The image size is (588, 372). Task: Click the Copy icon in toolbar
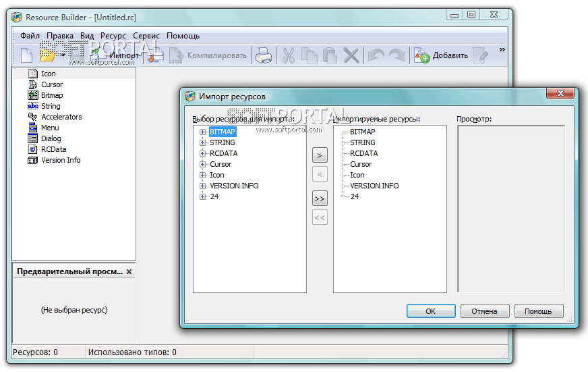pos(310,55)
